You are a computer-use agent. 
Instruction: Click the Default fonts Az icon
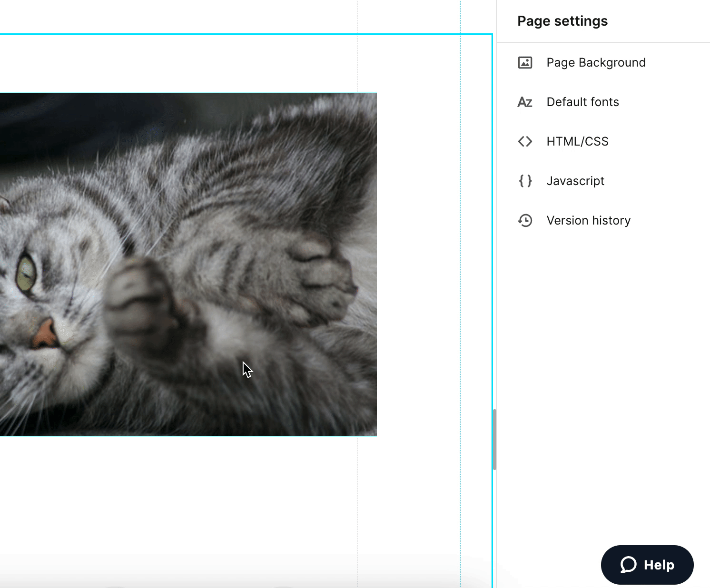525,102
